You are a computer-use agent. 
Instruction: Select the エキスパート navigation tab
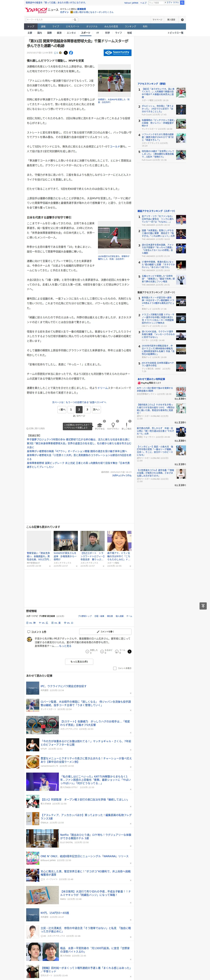point(72,27)
